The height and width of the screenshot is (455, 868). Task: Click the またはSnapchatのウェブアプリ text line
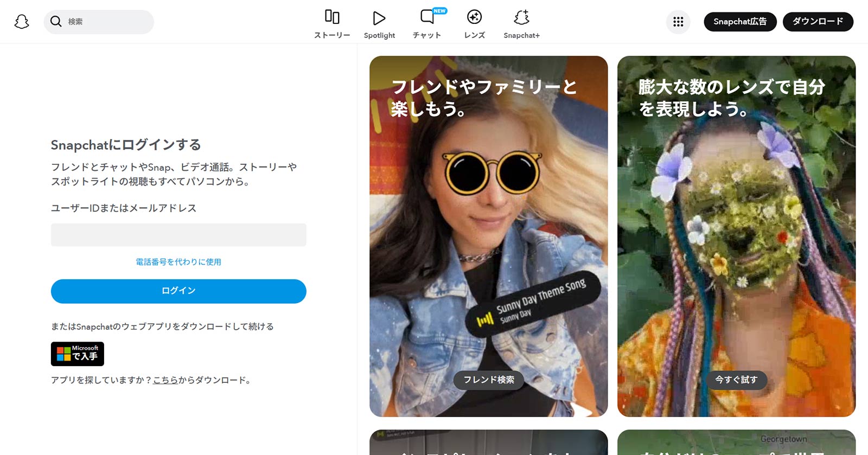(x=162, y=326)
